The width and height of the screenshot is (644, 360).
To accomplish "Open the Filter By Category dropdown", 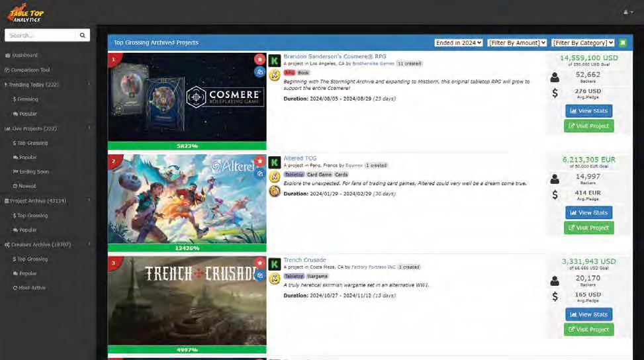I will coord(583,43).
